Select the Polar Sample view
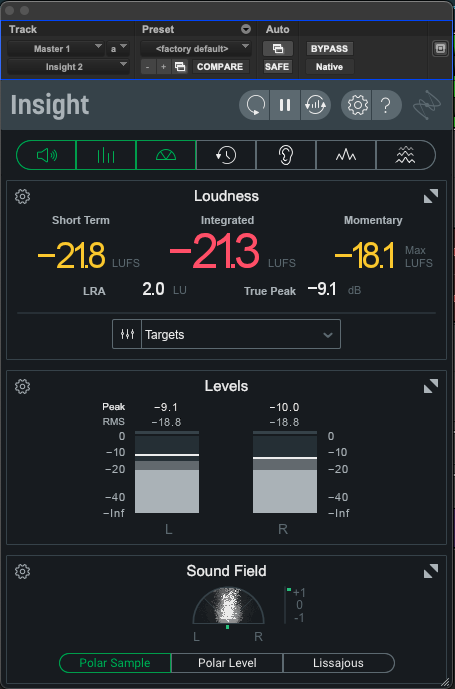 115,663
